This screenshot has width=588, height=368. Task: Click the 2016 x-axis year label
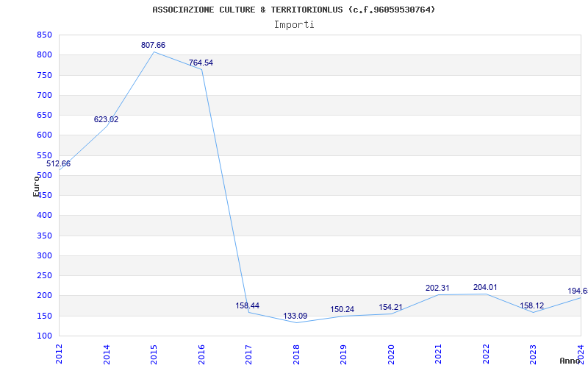click(201, 354)
